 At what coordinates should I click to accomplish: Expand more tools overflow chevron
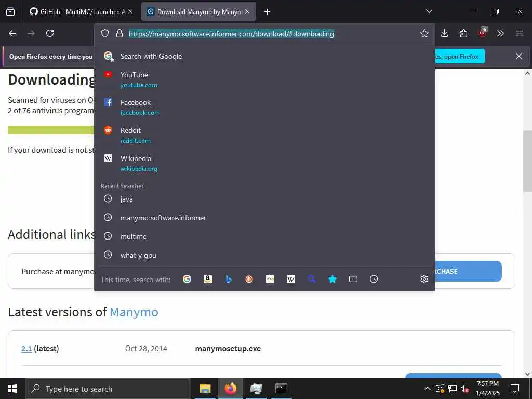click(500, 33)
